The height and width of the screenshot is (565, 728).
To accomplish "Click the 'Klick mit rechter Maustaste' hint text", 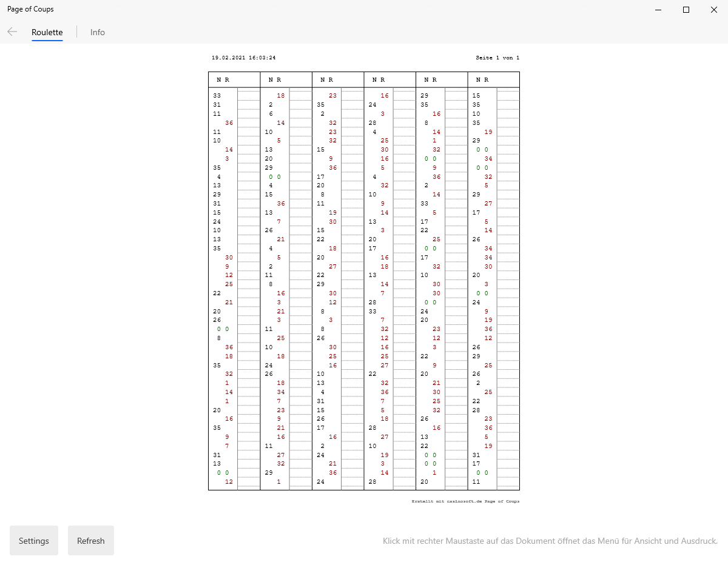I will click(x=550, y=541).
